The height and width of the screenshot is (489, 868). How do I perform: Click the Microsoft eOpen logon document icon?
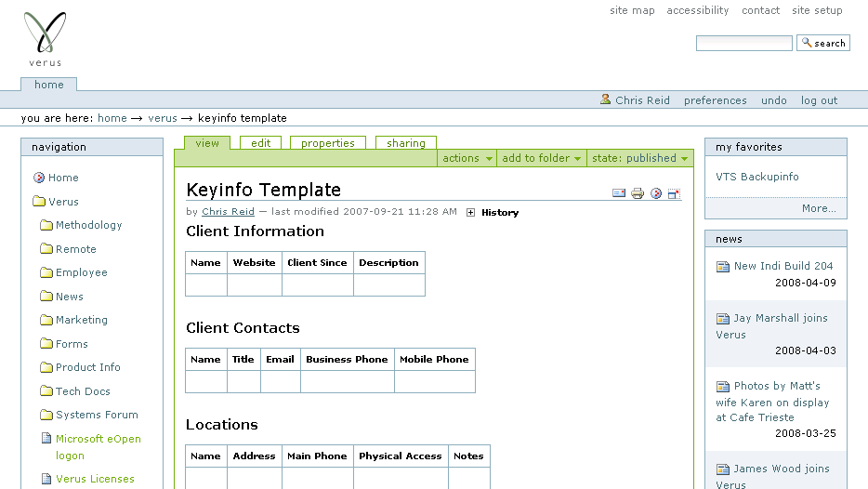pos(46,439)
